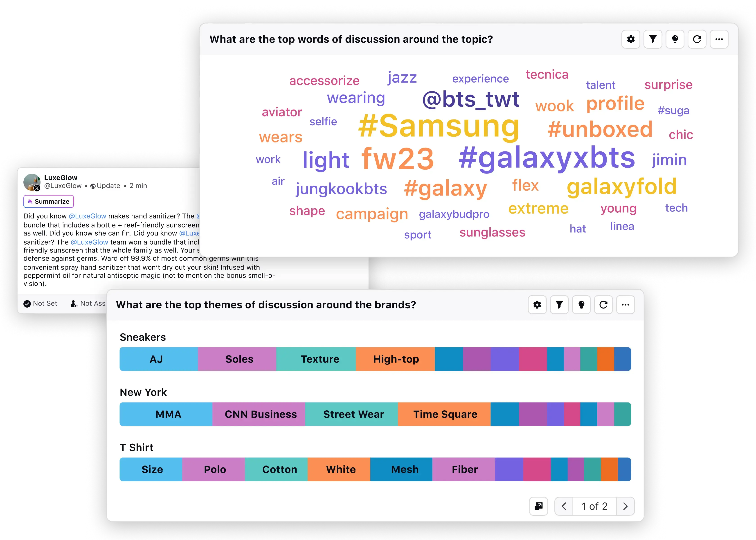Click the refresh icon on themes panel
This screenshot has width=756, height=540.
click(x=603, y=304)
